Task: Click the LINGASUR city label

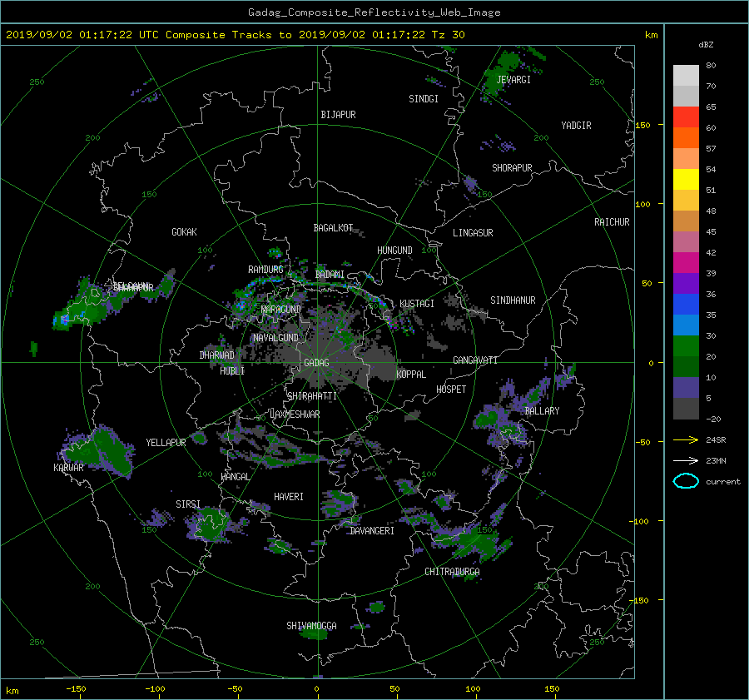Action: (x=473, y=233)
